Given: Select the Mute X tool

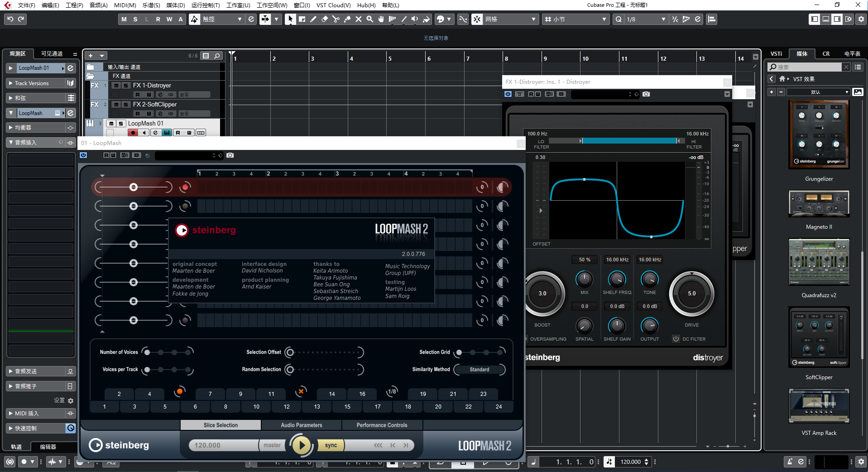Looking at the screenshot, I should 359,19.
